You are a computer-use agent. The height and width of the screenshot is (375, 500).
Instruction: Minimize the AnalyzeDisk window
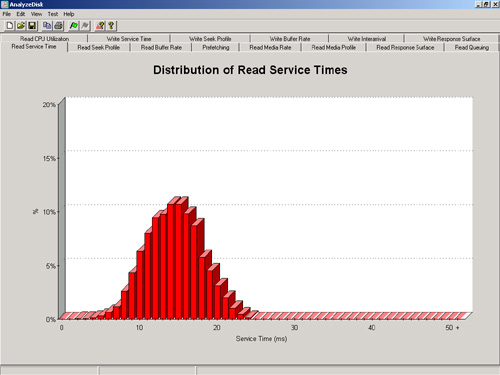(x=479, y=4)
